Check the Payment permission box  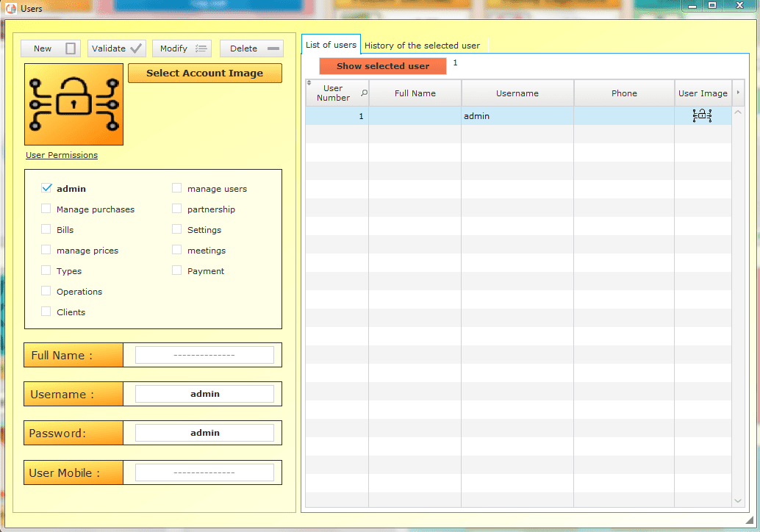[177, 270]
